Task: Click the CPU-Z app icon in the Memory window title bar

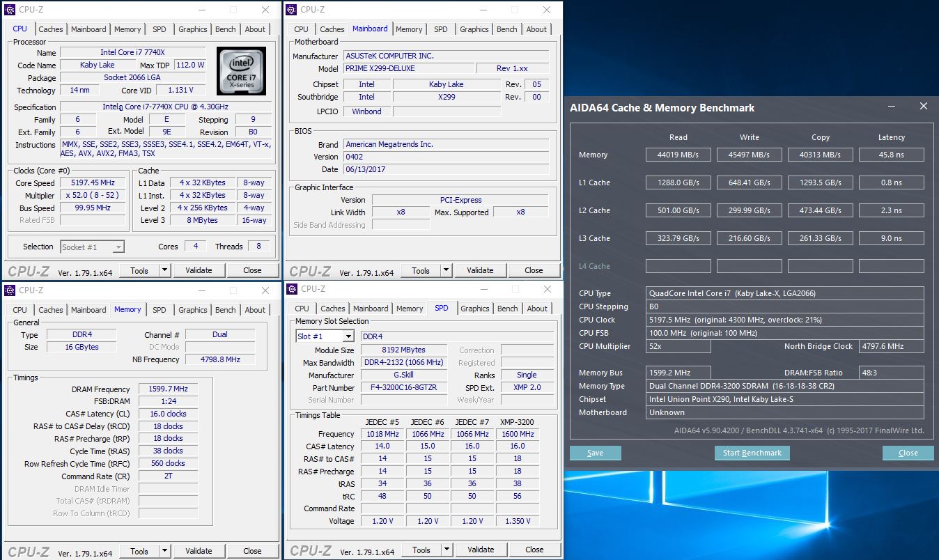Action: click(x=10, y=290)
